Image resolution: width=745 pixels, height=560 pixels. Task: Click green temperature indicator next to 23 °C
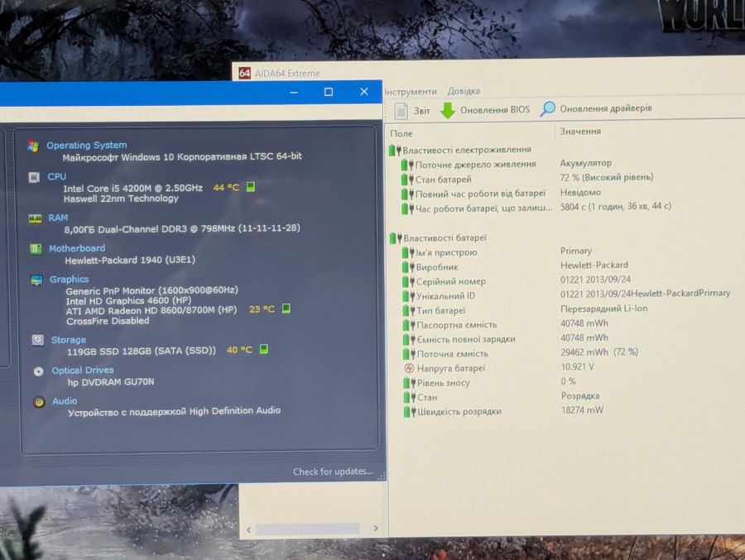click(286, 309)
